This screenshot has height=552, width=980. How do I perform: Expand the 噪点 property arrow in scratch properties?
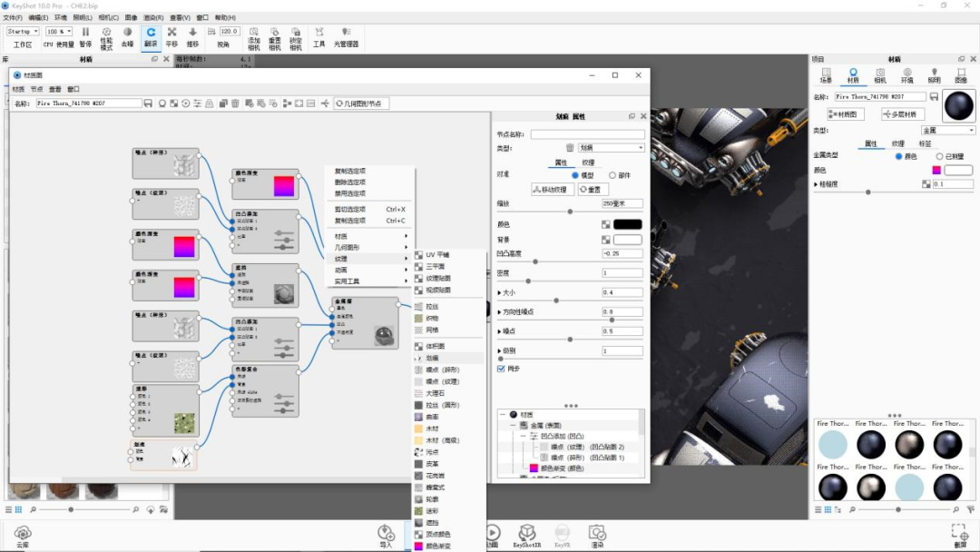(499, 331)
